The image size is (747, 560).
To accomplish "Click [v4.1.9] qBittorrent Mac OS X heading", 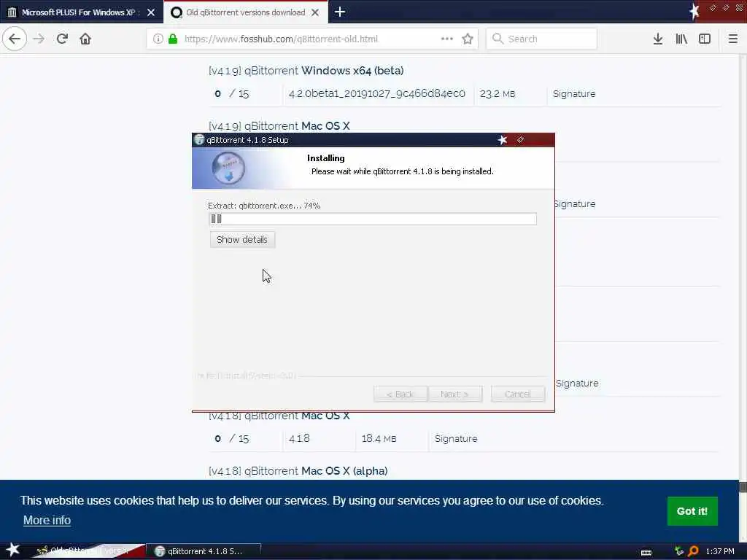I will point(279,126).
